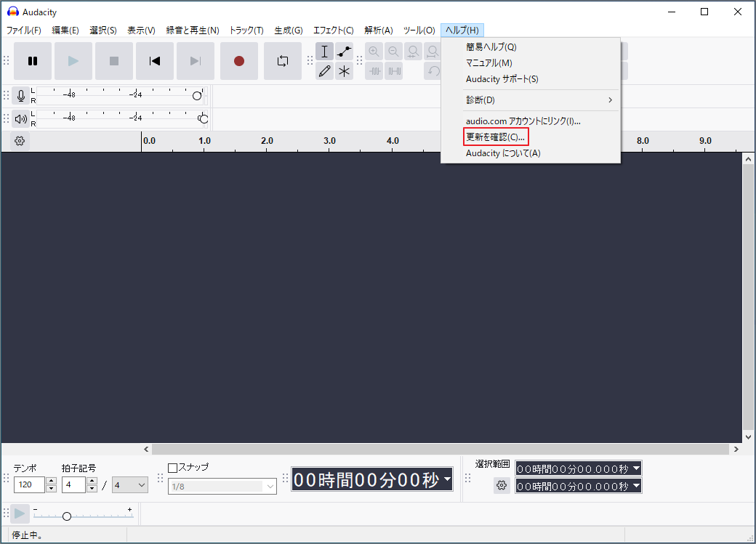Skip to end of the project
756x544 pixels.
[196, 61]
